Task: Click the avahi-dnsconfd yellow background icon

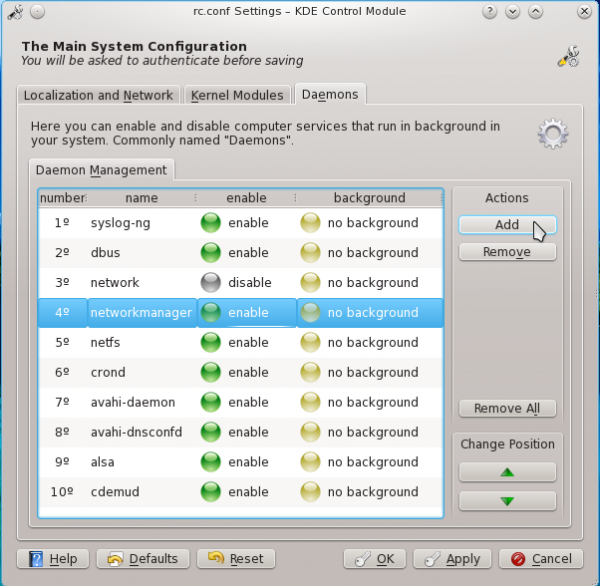Action: pos(310,432)
